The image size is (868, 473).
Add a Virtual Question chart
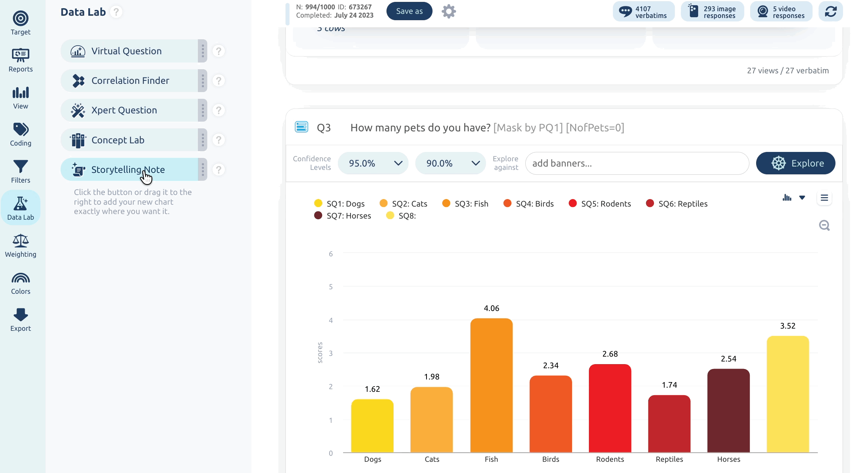pos(129,51)
